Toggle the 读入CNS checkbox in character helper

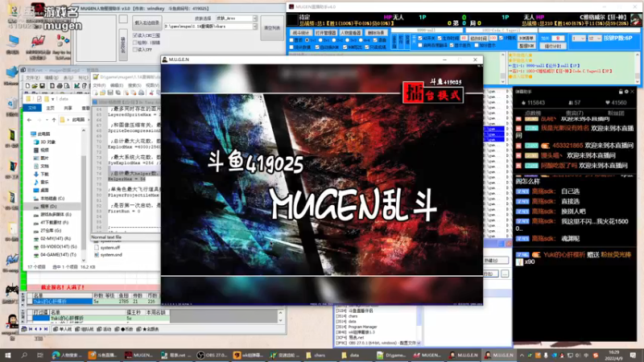(x=135, y=35)
